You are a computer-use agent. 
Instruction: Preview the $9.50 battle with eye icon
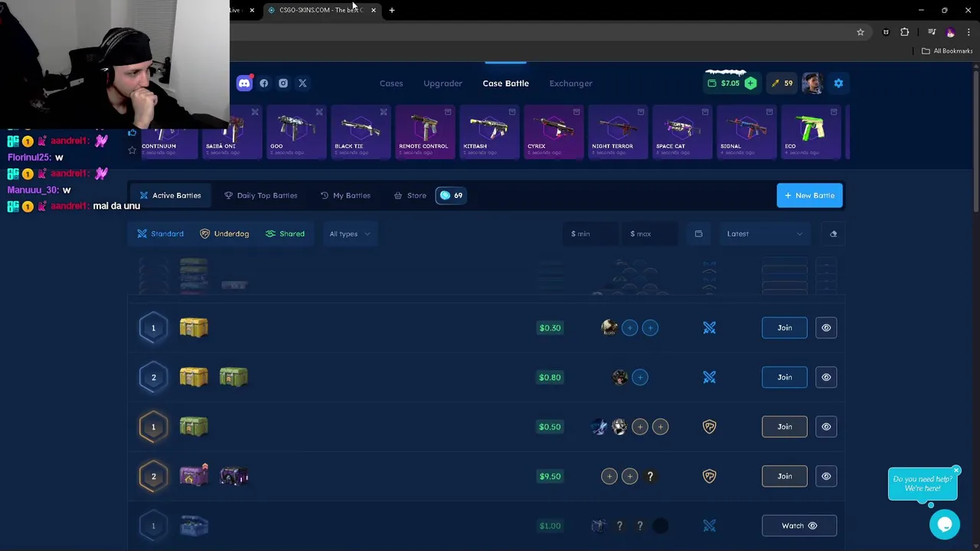826,476
